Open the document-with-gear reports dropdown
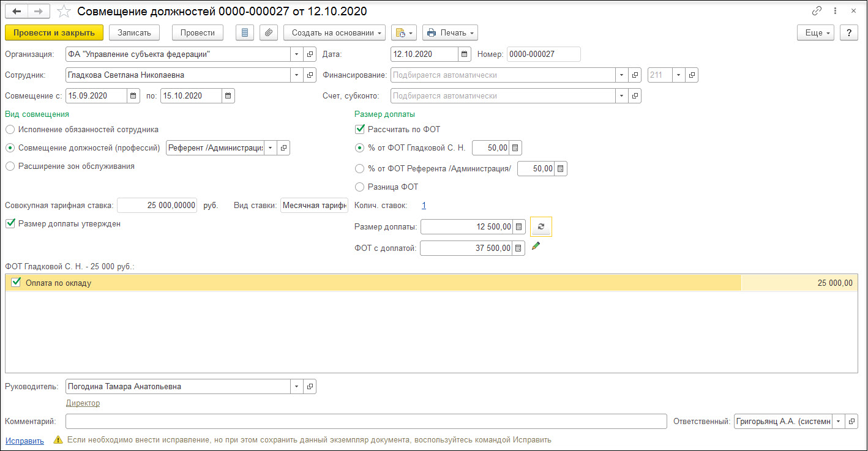Image resolution: width=868 pixels, height=451 pixels. click(403, 32)
